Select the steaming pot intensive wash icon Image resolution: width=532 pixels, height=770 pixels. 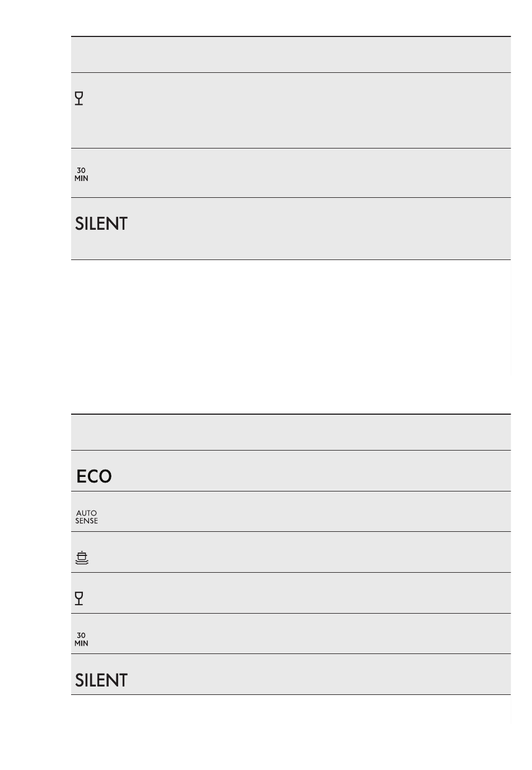pos(82,558)
